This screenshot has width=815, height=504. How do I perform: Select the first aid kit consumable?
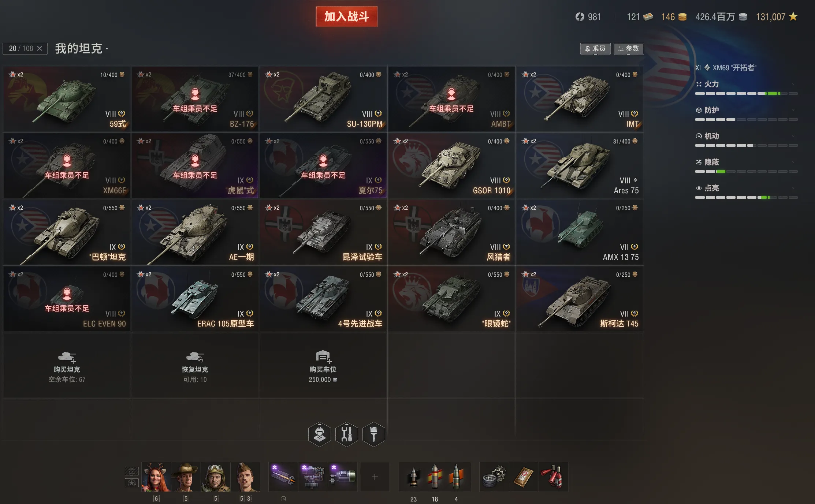point(524,477)
